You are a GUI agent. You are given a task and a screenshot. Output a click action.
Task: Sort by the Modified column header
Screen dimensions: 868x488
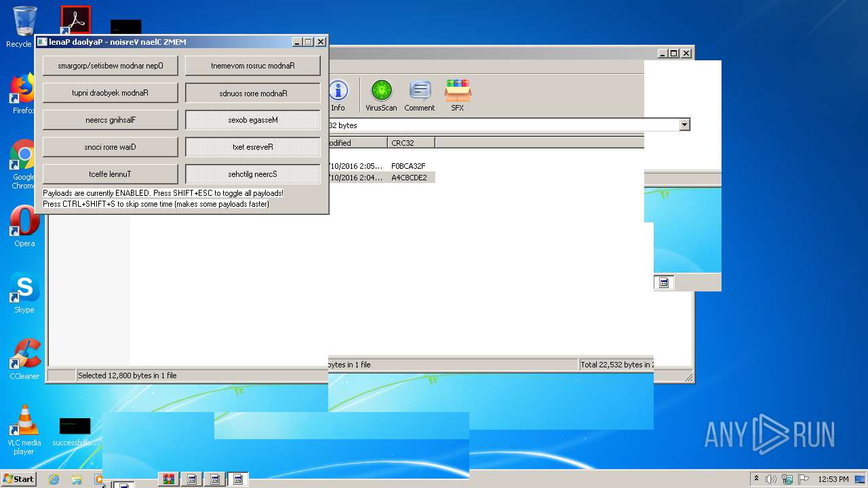[x=358, y=143]
